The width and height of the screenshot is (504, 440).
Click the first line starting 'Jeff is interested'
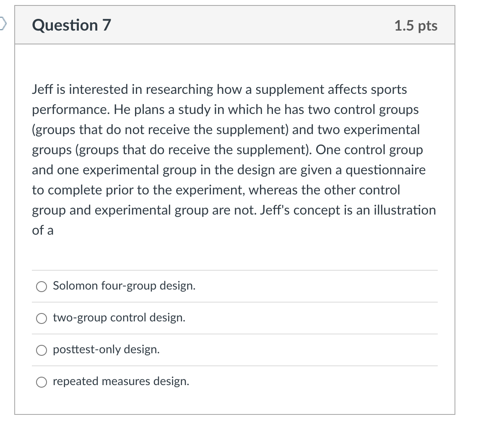pyautogui.click(x=219, y=89)
